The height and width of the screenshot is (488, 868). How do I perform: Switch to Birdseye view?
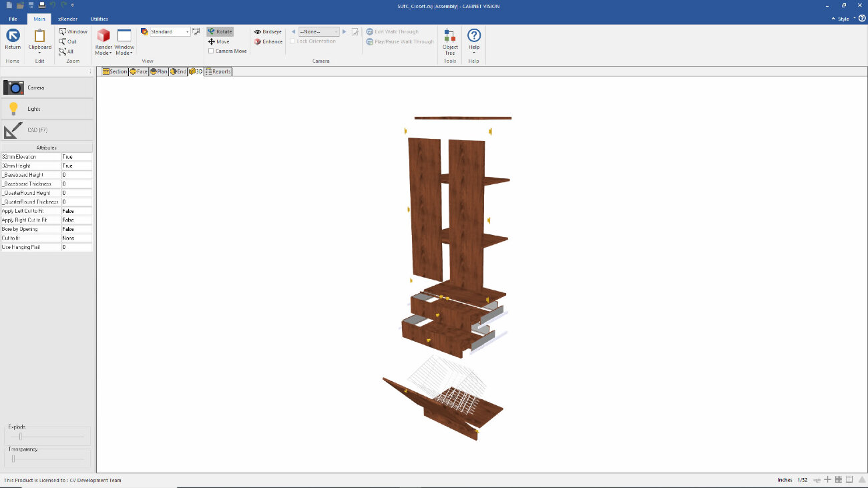pyautogui.click(x=268, y=31)
